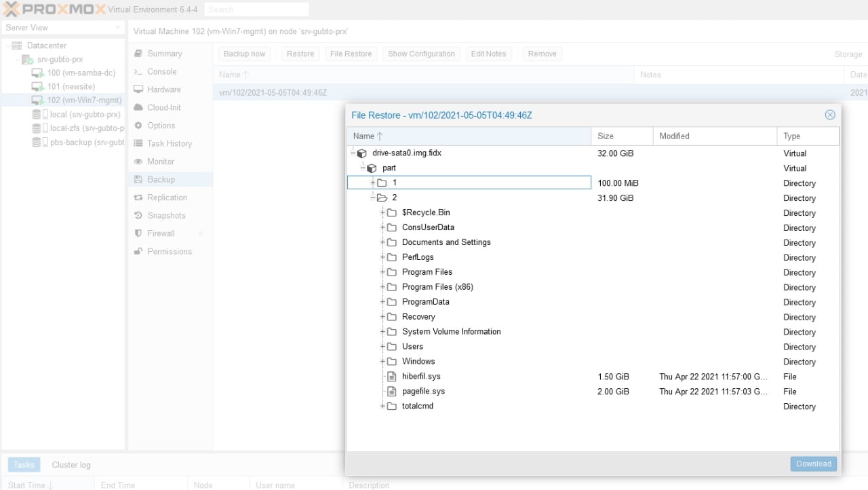
Task: Sort File Restore list by Name
Action: (469, 136)
